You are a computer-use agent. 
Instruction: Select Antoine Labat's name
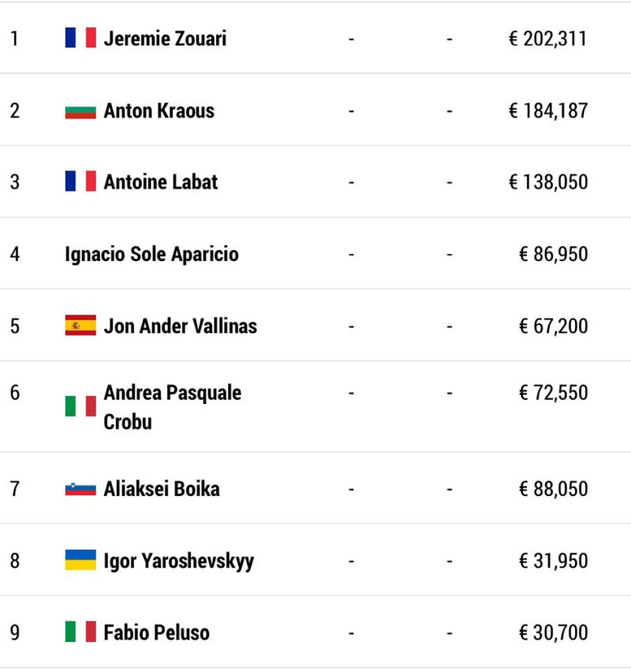click(x=161, y=181)
